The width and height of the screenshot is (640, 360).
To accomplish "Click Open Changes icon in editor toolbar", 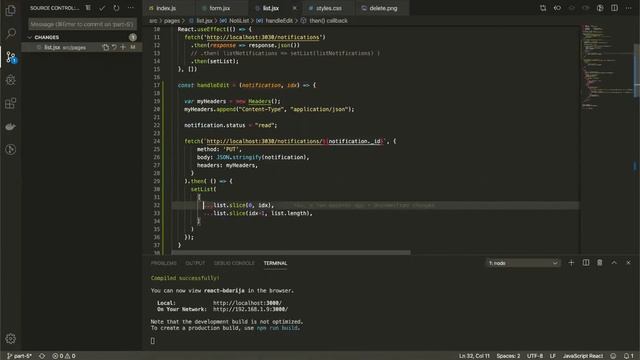I will point(543,8).
